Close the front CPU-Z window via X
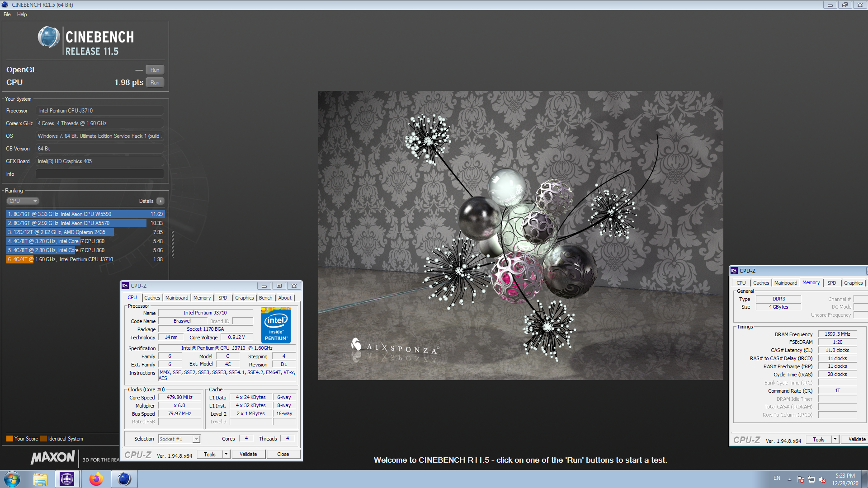 (x=294, y=286)
